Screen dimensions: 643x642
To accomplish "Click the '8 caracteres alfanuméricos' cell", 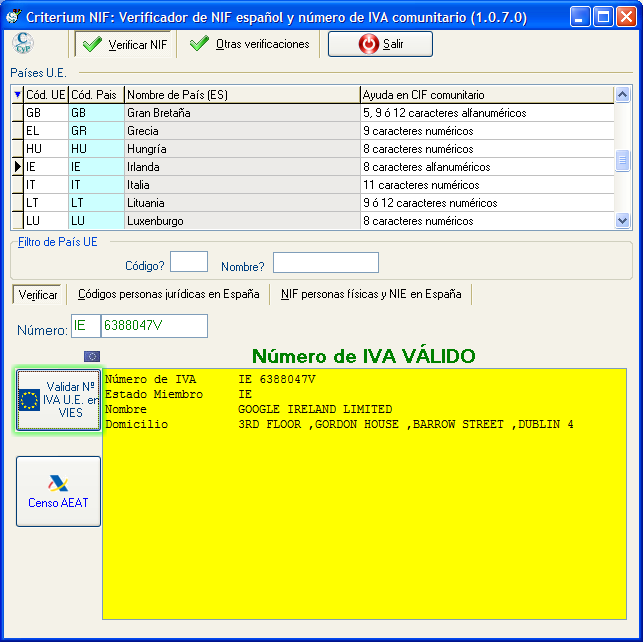I will (487, 167).
